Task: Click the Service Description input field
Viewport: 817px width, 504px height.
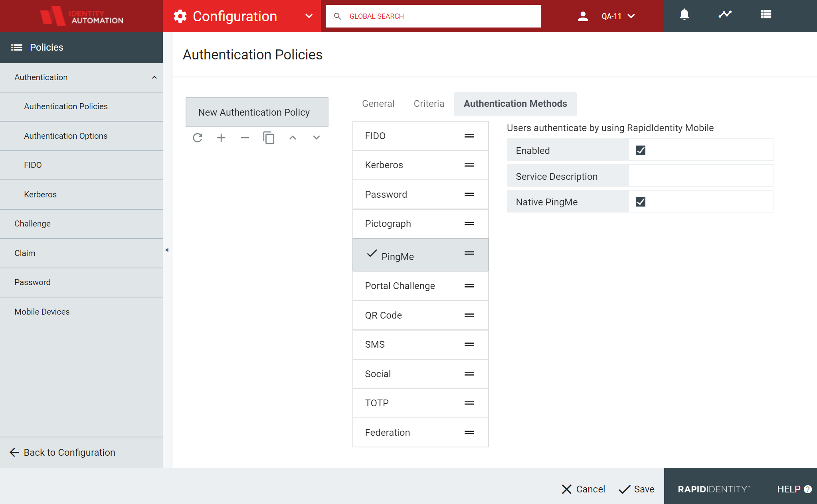Action: coord(701,176)
